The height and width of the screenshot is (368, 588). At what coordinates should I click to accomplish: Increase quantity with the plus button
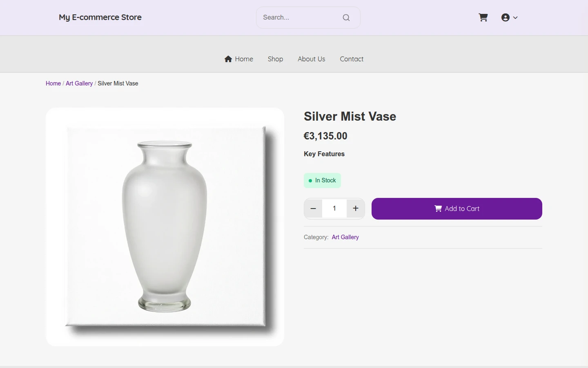356,209
